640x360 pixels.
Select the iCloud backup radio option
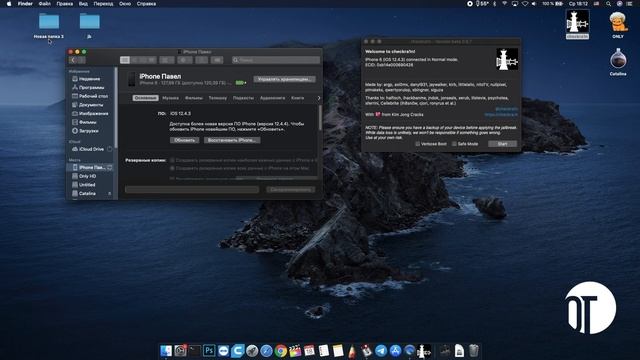[x=172, y=160]
